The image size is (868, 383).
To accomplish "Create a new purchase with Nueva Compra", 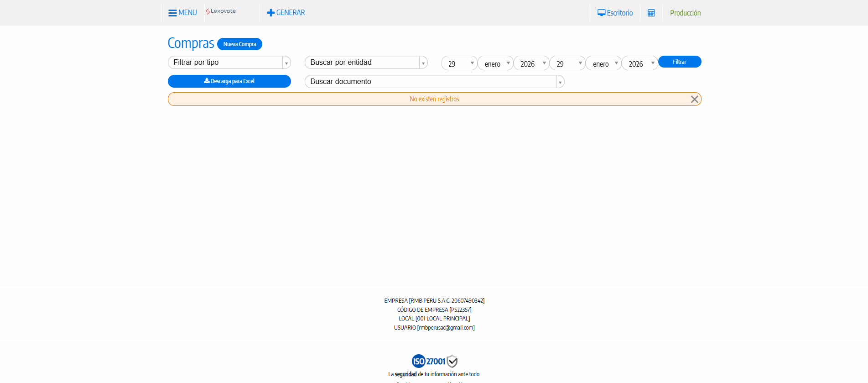I will coord(239,44).
